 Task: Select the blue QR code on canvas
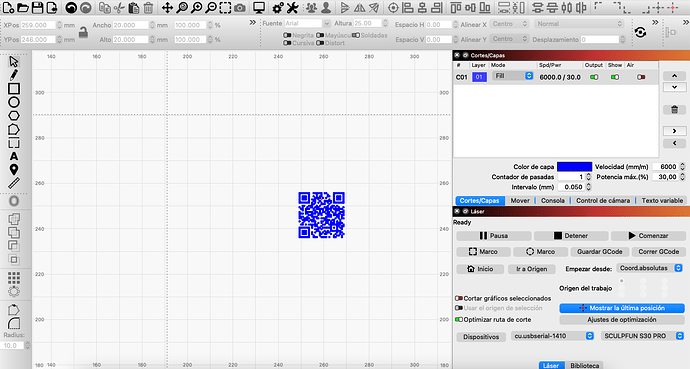pos(321,215)
